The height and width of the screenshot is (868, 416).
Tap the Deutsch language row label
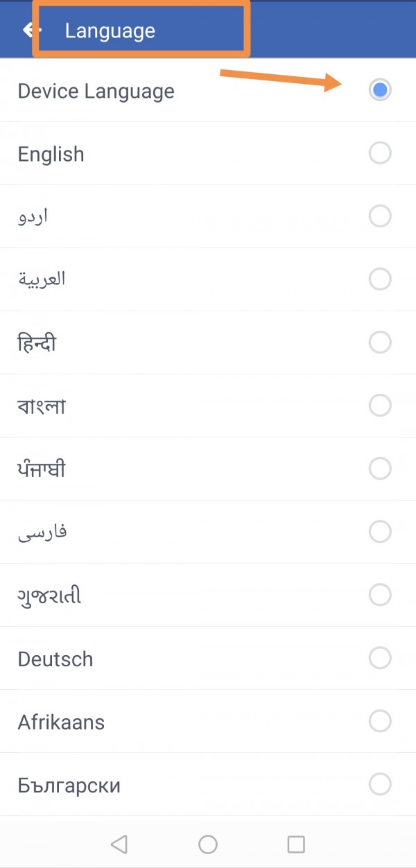[x=55, y=659]
